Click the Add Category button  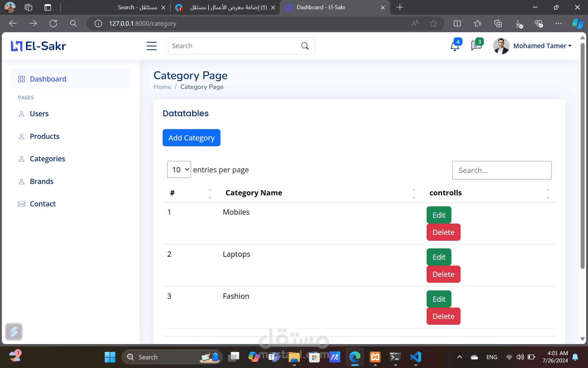pos(191,138)
